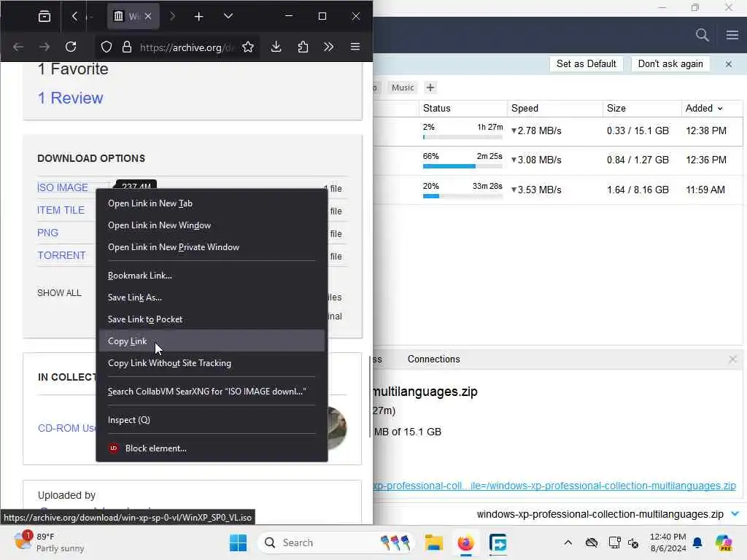Viewport: 747px width, 560px height.
Task: Click SHOW ALL download options
Action: click(59, 293)
